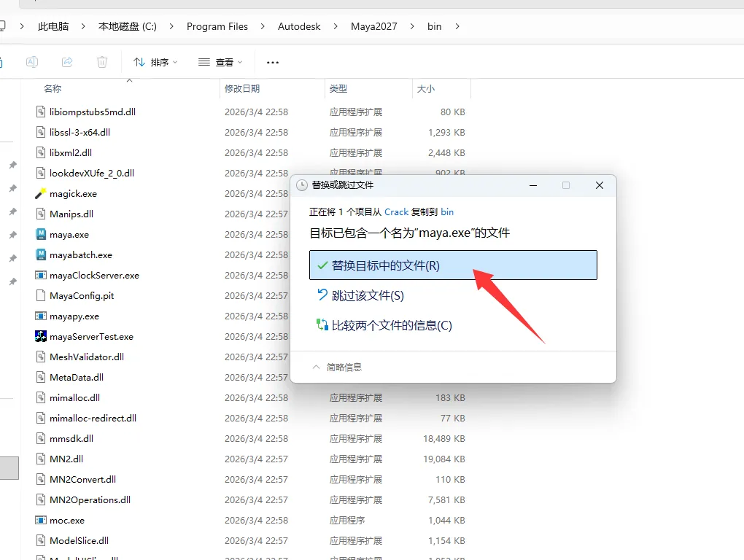Minimize the 替换或跳过文件 dialog

(533, 185)
